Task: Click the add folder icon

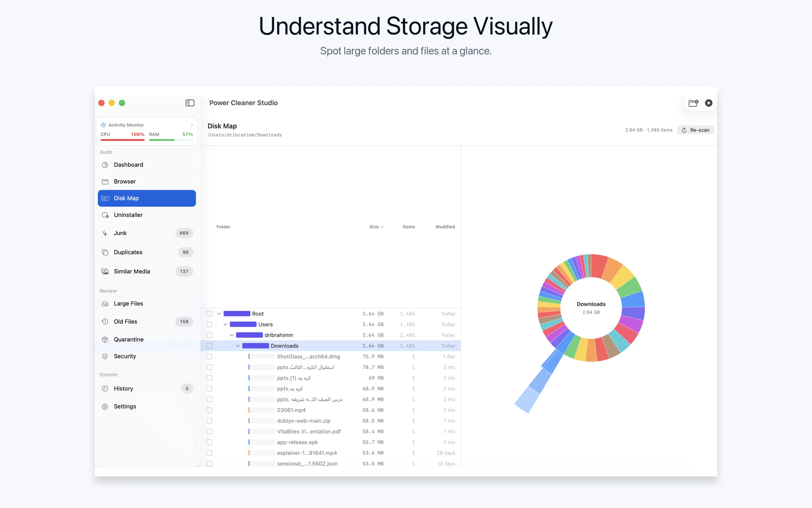Action: 693,103
